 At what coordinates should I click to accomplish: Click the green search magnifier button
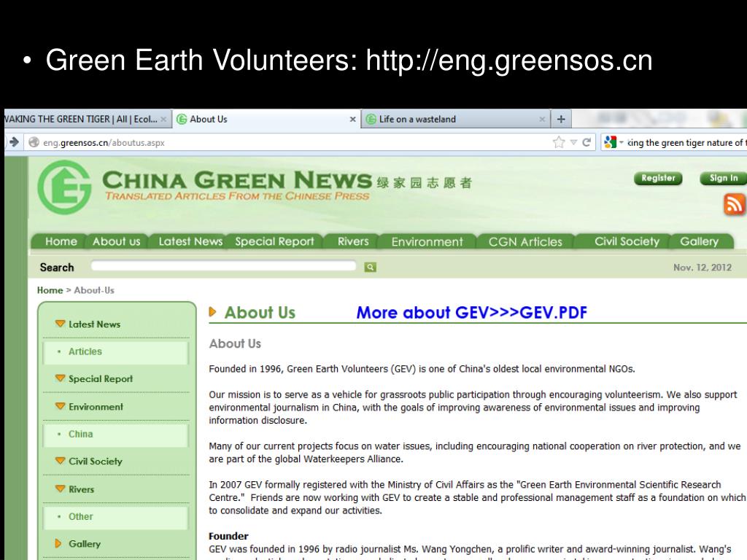[370, 267]
